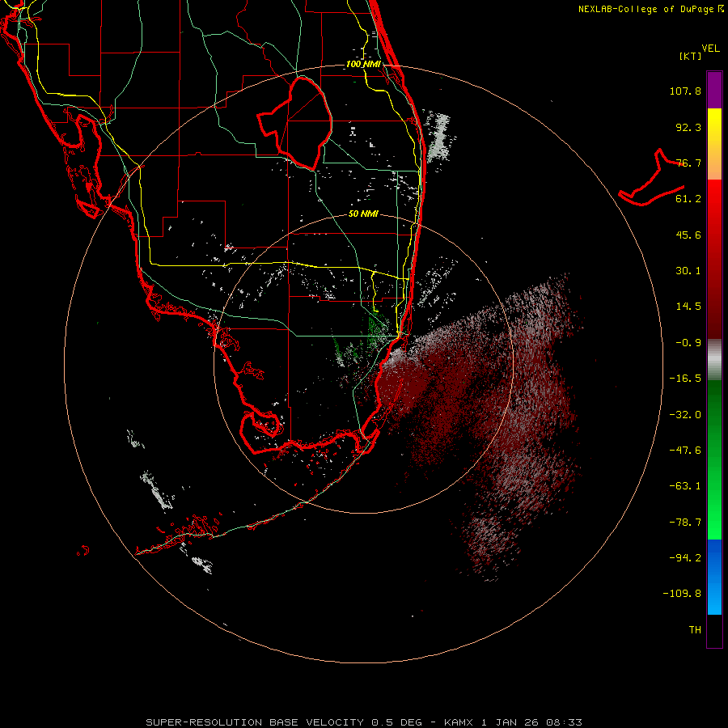Click the -32.0 velocity scale value
Viewport: 728px width, 728px height.
(x=685, y=415)
